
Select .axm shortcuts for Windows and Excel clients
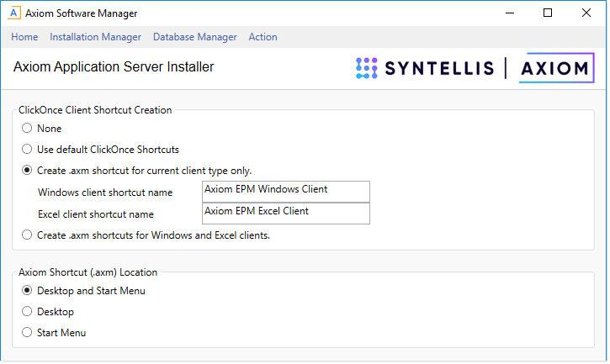tap(27, 235)
